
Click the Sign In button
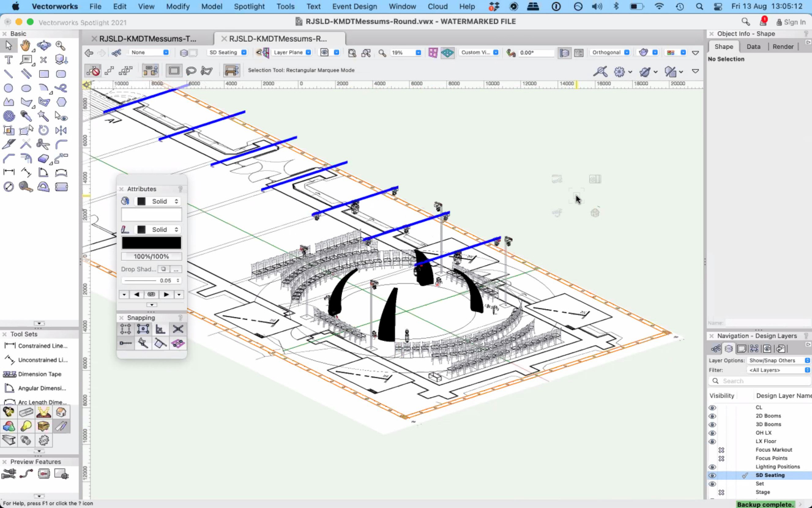tap(791, 22)
